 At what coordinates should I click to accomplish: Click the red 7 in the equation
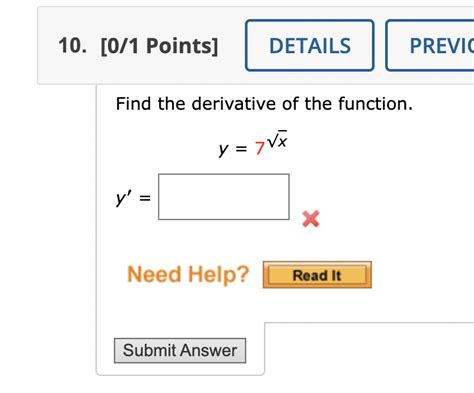(x=260, y=148)
